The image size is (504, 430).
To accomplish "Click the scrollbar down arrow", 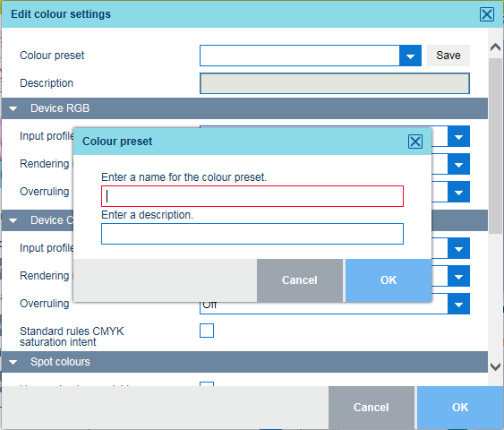I will 495,366.
